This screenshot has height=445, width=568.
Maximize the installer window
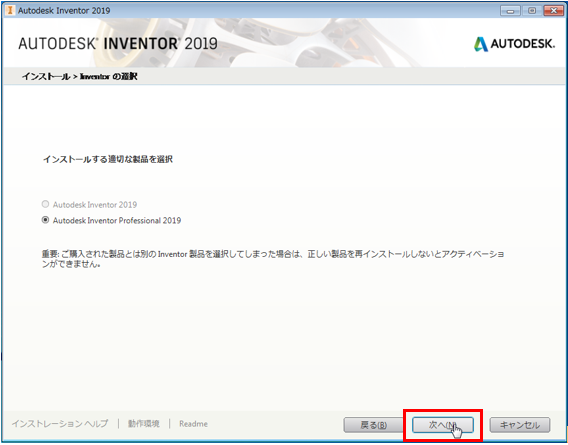pos(532,11)
